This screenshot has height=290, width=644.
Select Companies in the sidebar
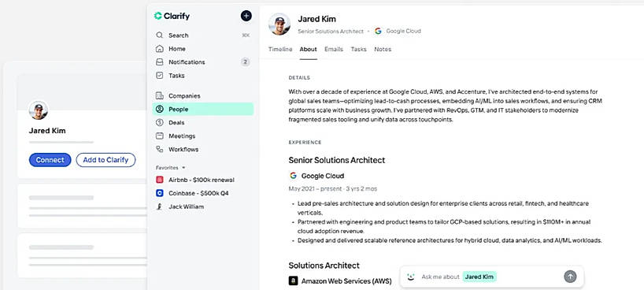tap(203, 96)
